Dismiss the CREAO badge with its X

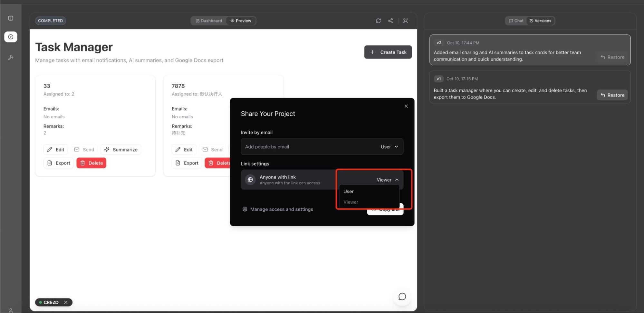(66, 302)
